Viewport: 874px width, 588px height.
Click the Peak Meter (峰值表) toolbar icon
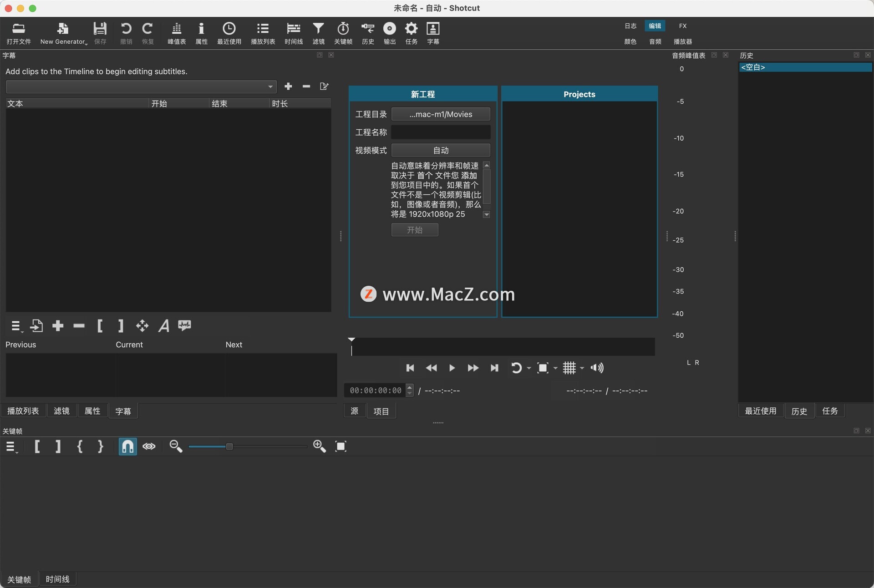177,33
